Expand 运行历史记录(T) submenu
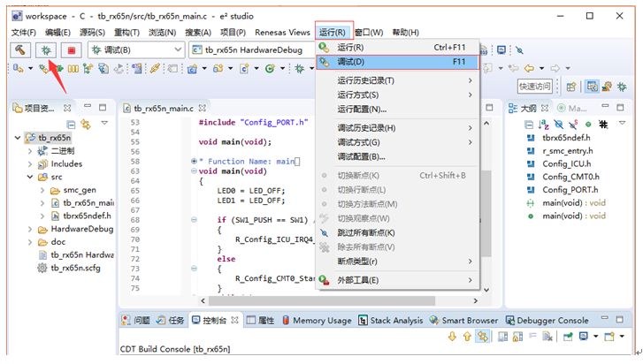The width and height of the screenshot is (643, 364). coord(397,80)
